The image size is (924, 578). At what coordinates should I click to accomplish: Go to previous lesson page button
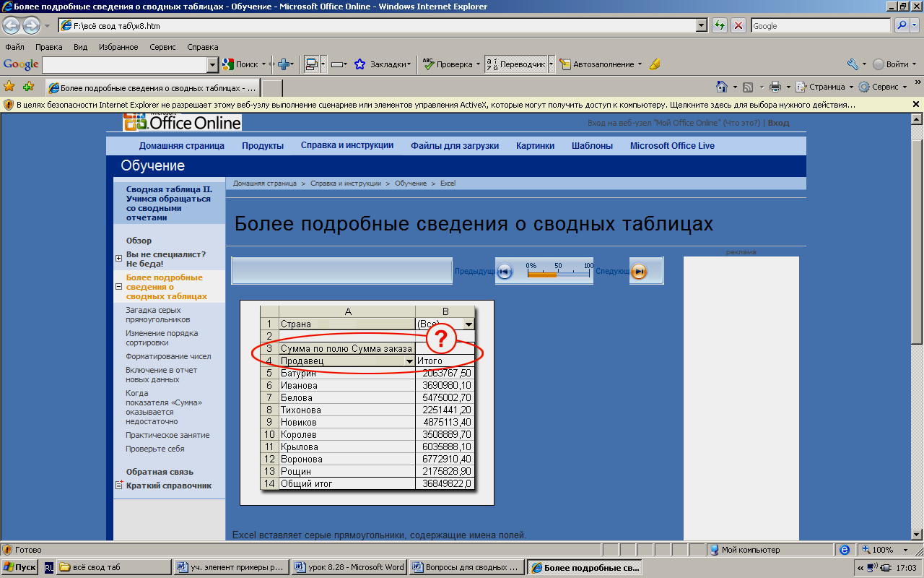(x=505, y=271)
